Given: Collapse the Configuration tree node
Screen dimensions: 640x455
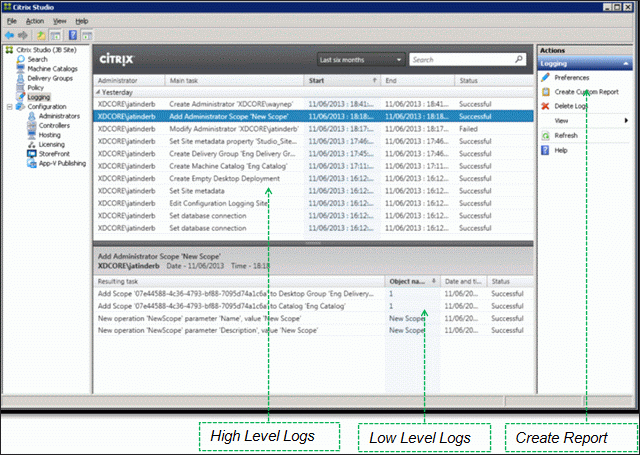Looking at the screenshot, I should pyautogui.click(x=9, y=107).
